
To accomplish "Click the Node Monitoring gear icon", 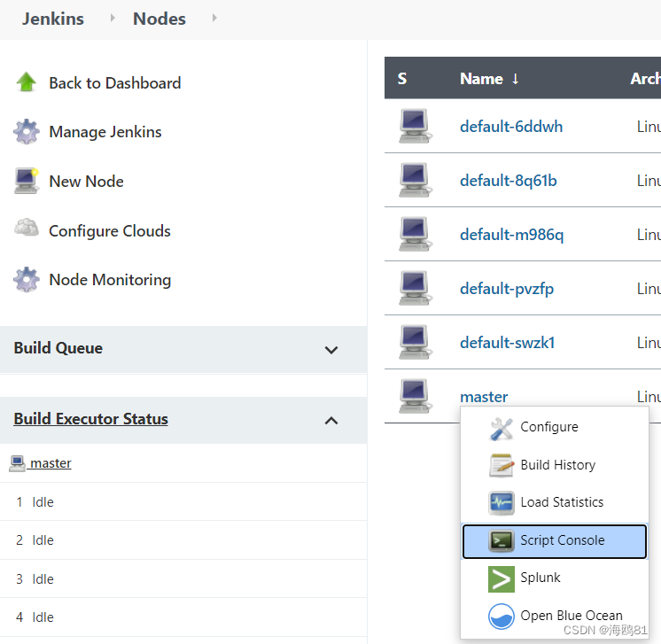I will (26, 279).
